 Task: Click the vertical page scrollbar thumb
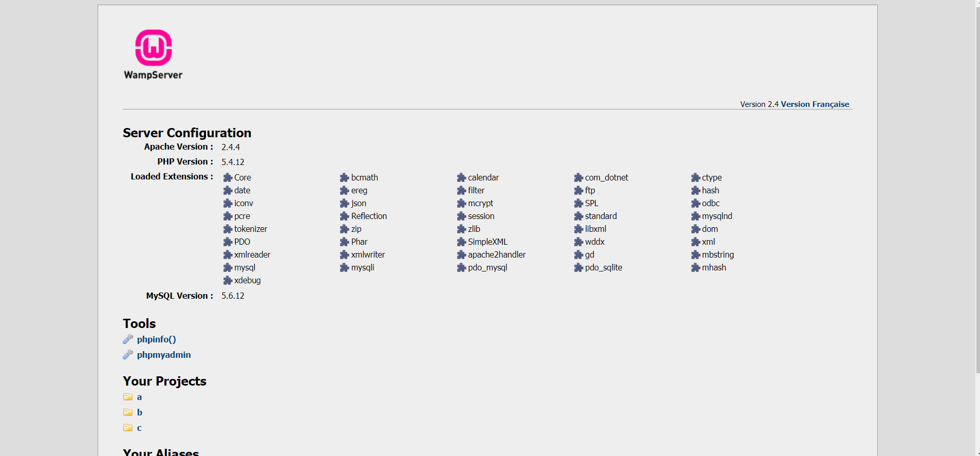(977, 190)
